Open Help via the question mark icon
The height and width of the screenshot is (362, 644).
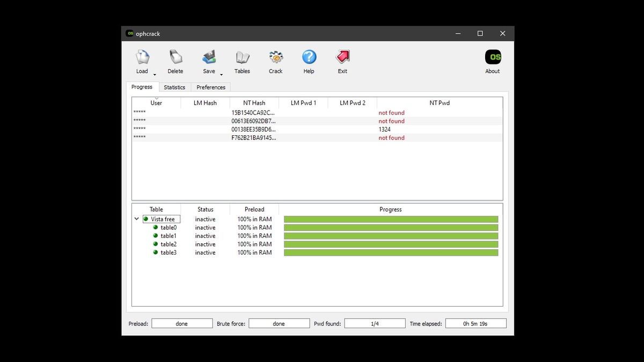309,57
